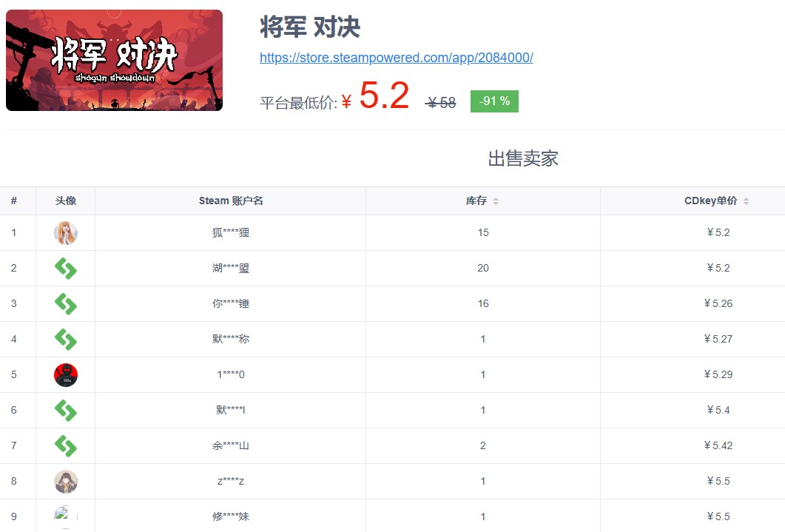
Task: Click the 出售卖家 section heading
Action: (x=523, y=158)
